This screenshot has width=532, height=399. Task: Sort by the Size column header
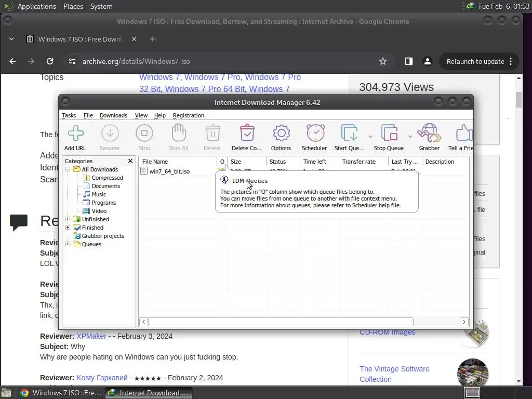(247, 162)
